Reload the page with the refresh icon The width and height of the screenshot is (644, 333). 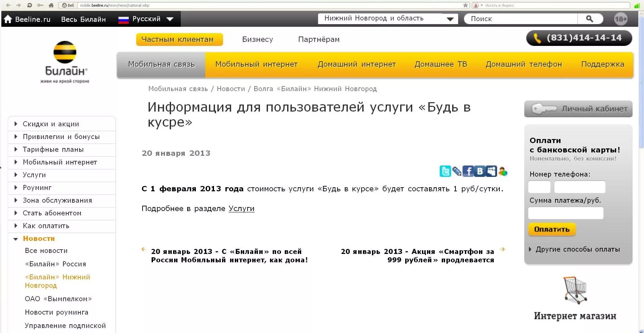(x=30, y=5)
